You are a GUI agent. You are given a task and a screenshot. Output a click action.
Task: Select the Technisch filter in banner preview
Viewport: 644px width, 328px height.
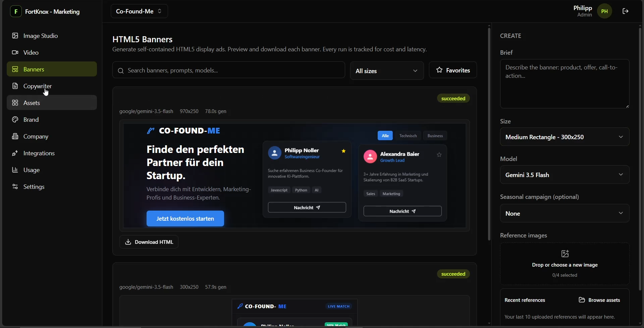(408, 136)
